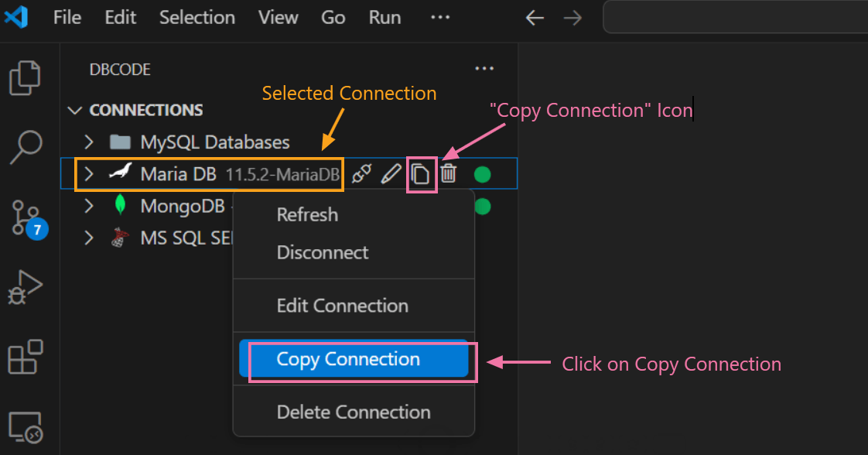Choose Refresh from context menu

(354, 214)
